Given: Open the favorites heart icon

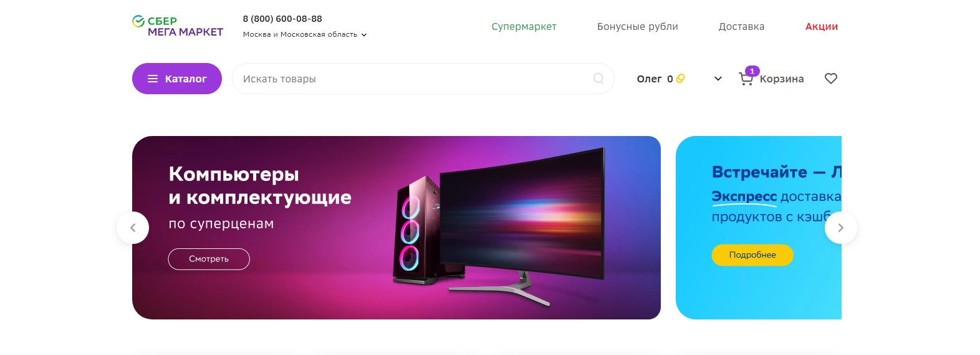Looking at the screenshot, I should tap(831, 79).
